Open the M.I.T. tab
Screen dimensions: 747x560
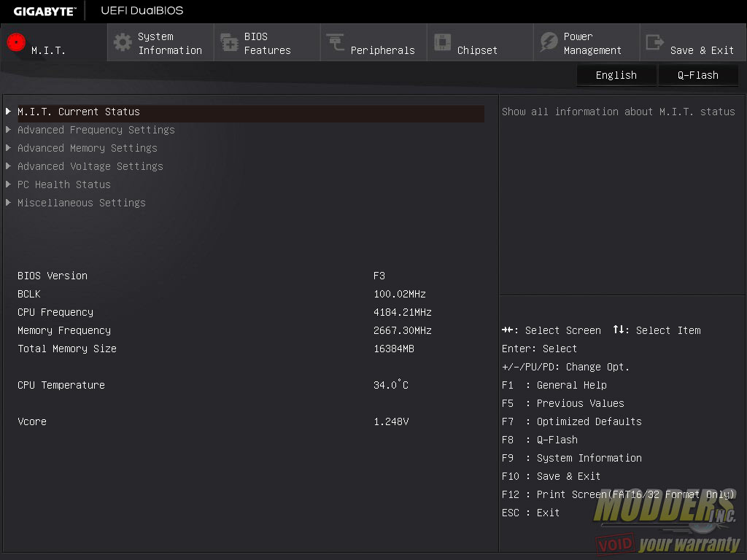point(54,43)
